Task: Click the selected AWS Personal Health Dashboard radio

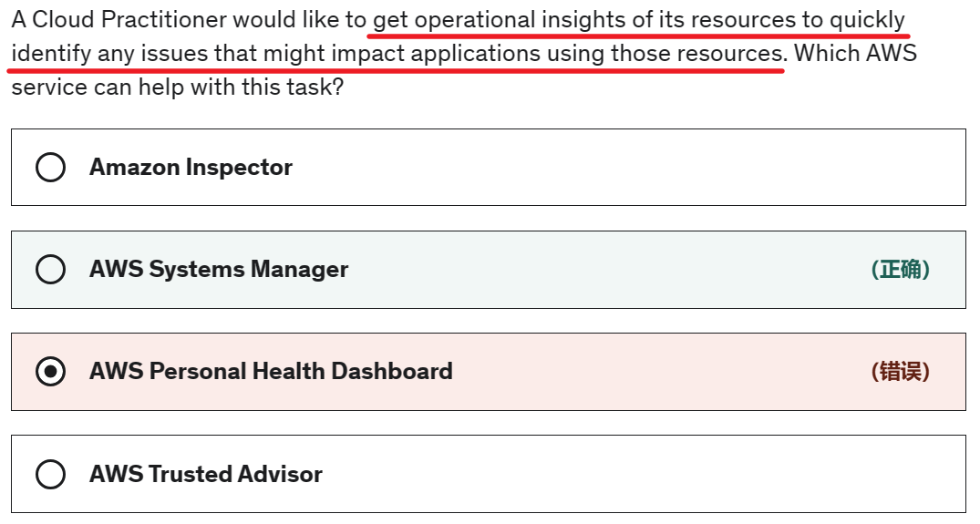Action: point(50,372)
